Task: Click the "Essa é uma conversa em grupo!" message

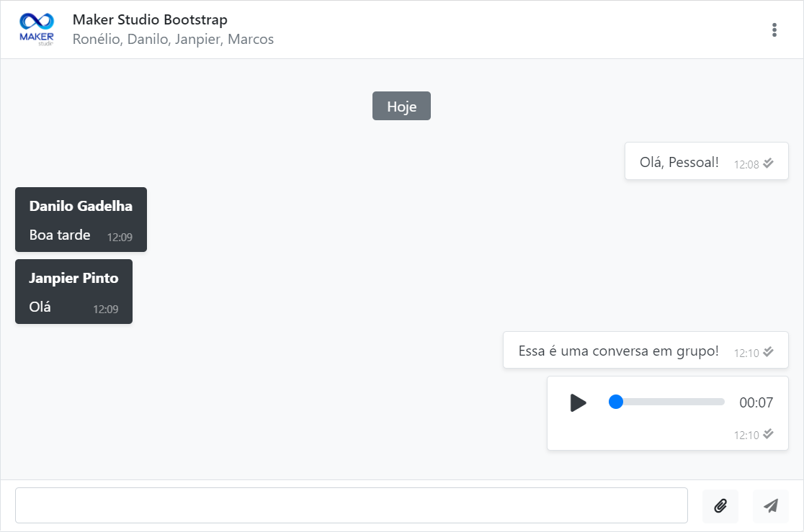Action: tap(618, 351)
